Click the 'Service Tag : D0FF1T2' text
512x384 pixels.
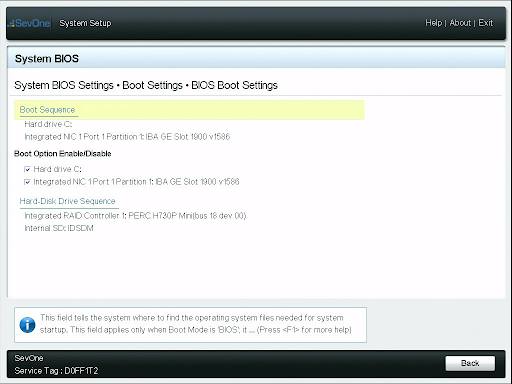(56, 371)
